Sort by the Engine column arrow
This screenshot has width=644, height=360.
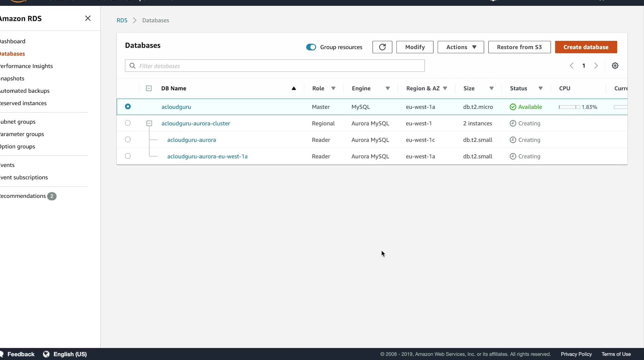[x=388, y=88]
